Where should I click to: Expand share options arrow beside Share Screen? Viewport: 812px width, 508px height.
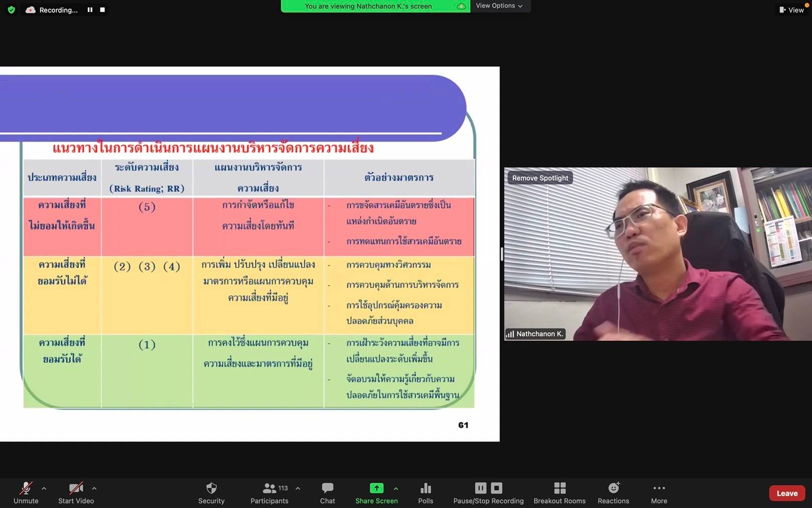396,488
